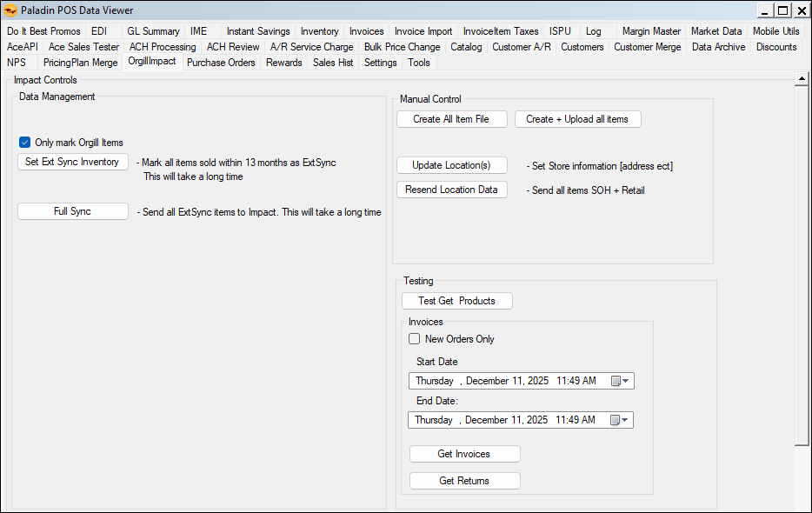Click the Get Invoices button

[464, 454]
